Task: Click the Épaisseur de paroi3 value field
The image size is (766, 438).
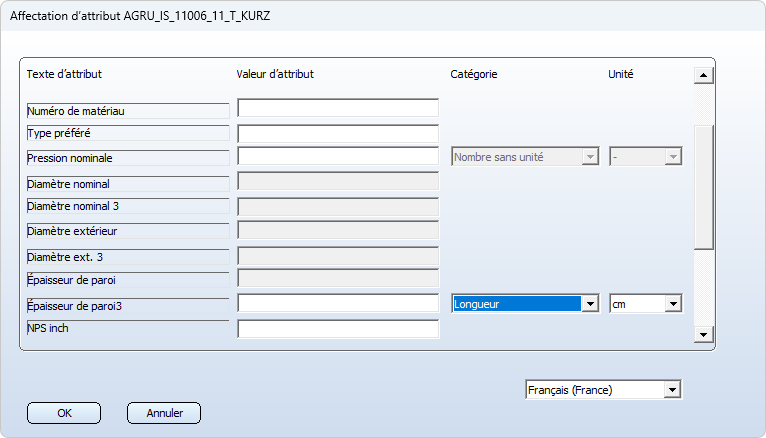Action: pos(338,303)
